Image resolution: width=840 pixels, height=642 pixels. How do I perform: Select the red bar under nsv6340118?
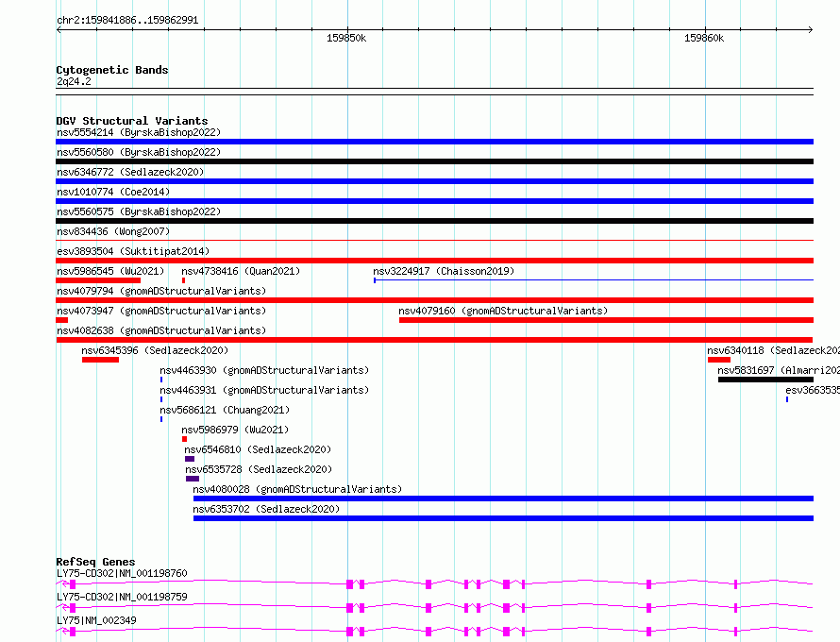tap(719, 360)
